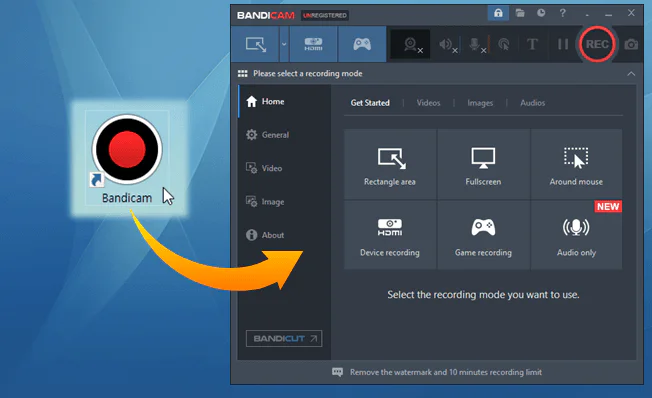Switch to the Get Started tab
Screen dimensions: 652x398
[x=370, y=103]
